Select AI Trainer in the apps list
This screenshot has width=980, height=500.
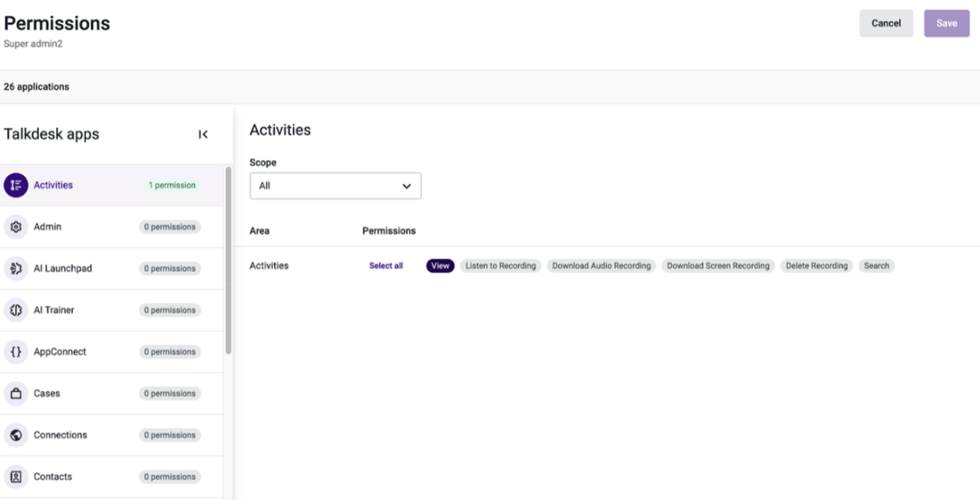[x=112, y=310]
